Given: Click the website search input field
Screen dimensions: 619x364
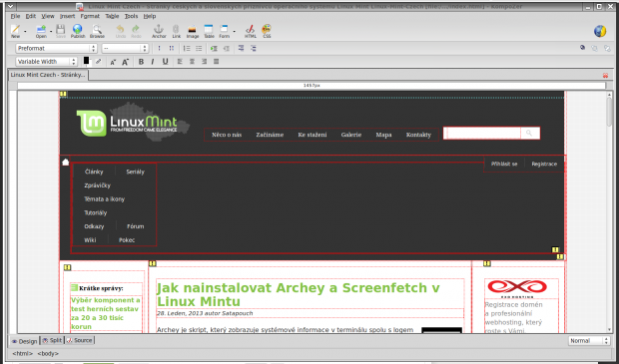Looking at the screenshot, I should pyautogui.click(x=482, y=134).
